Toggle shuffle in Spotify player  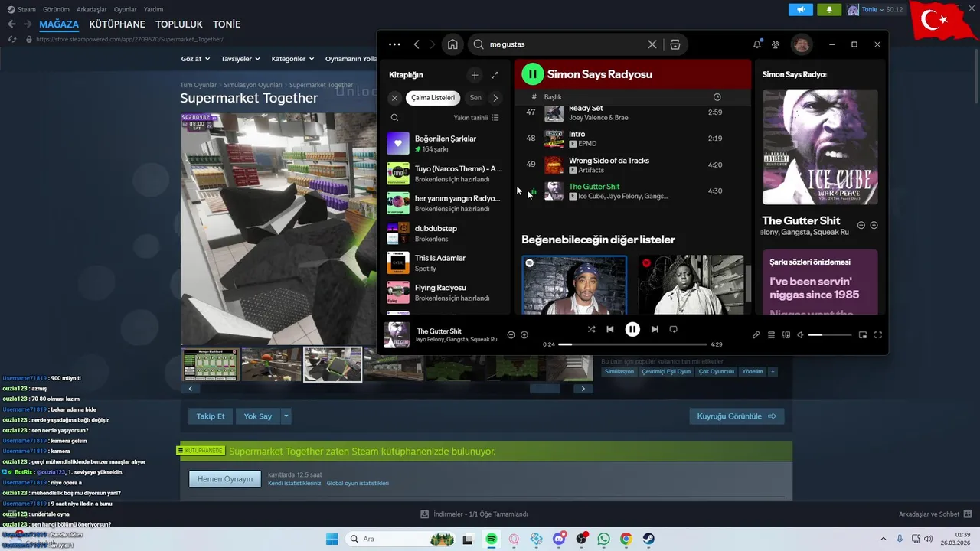click(591, 329)
